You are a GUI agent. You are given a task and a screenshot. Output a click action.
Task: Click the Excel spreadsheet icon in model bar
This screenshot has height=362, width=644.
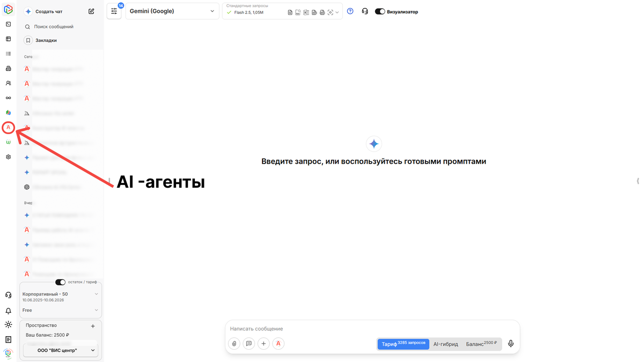(x=306, y=12)
